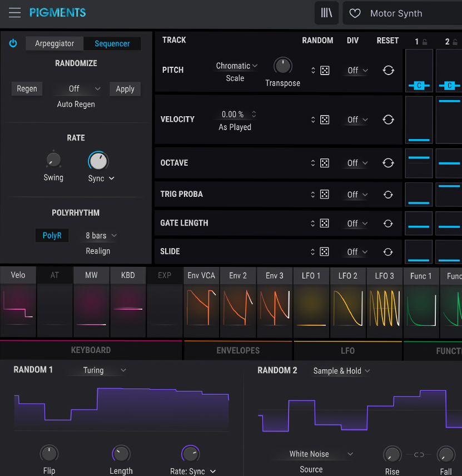Click the Apply randomize button
462x476 pixels.
(125, 89)
